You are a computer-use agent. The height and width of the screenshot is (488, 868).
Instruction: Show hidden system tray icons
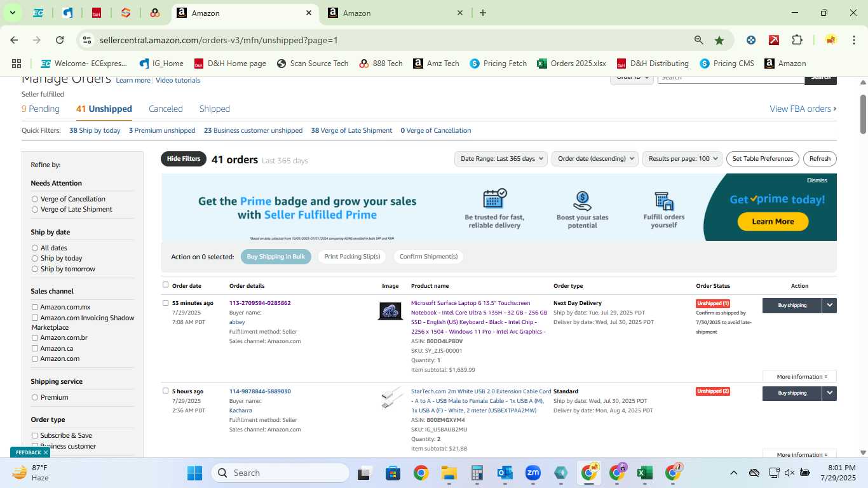(733, 473)
